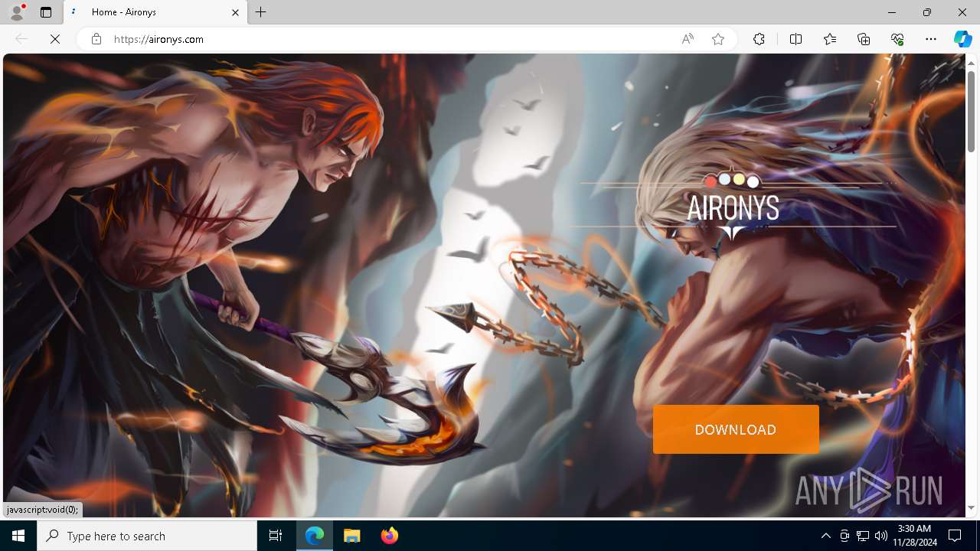This screenshot has height=551, width=980.
Task: Open the Windows Start menu
Action: [x=18, y=536]
